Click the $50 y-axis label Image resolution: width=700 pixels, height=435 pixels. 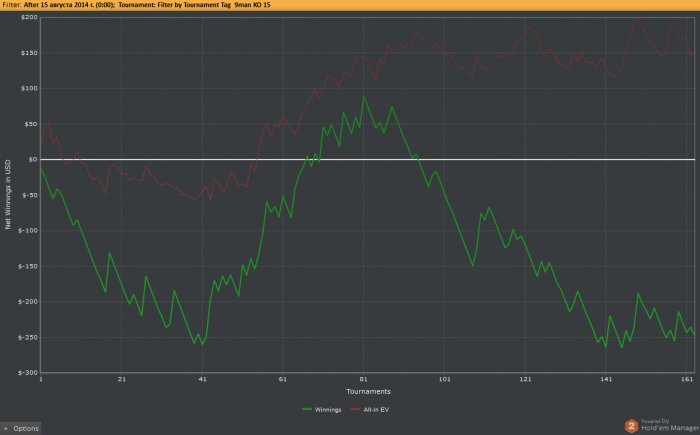tap(31, 124)
